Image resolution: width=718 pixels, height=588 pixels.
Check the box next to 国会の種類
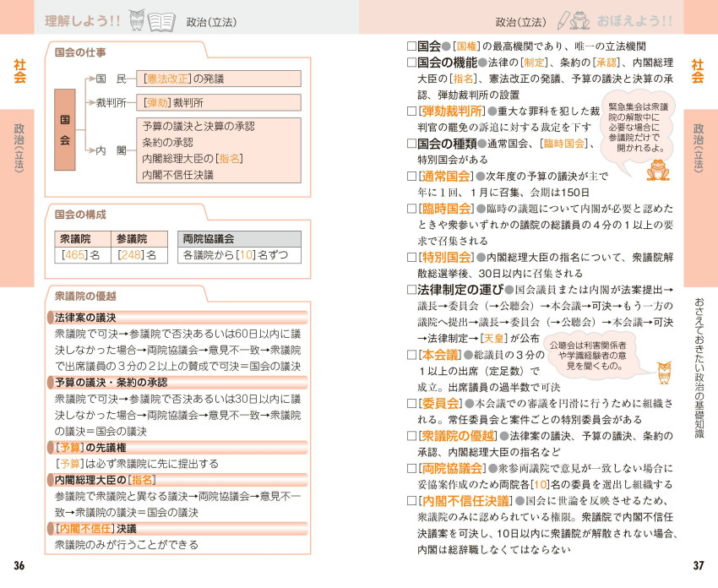tap(411, 144)
